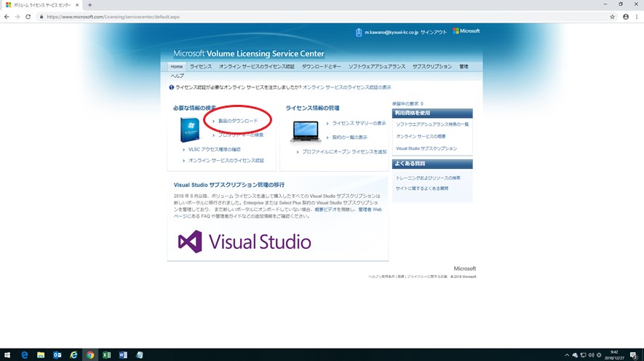Open the ダウンロードとキー navigation menu
Screen dimensions: 644x361
pos(321,66)
